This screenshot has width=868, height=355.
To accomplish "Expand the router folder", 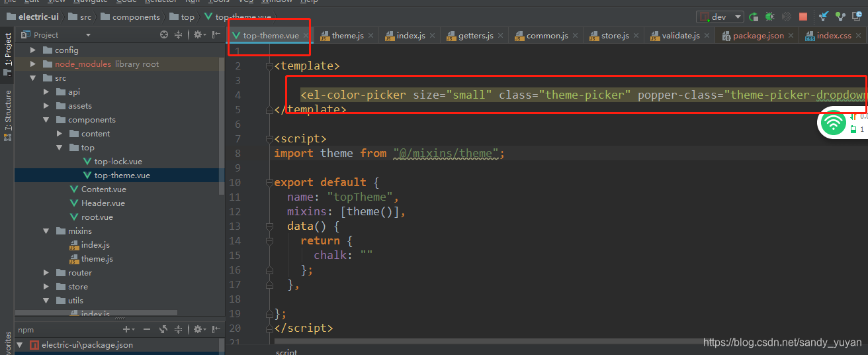I will (46, 273).
